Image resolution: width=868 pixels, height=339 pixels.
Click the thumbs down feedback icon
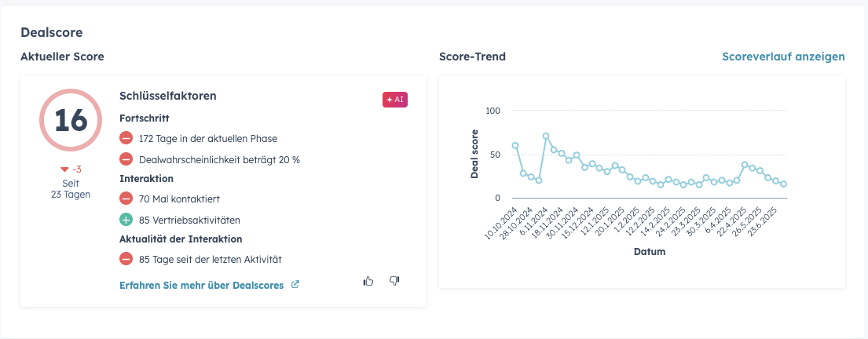394,281
